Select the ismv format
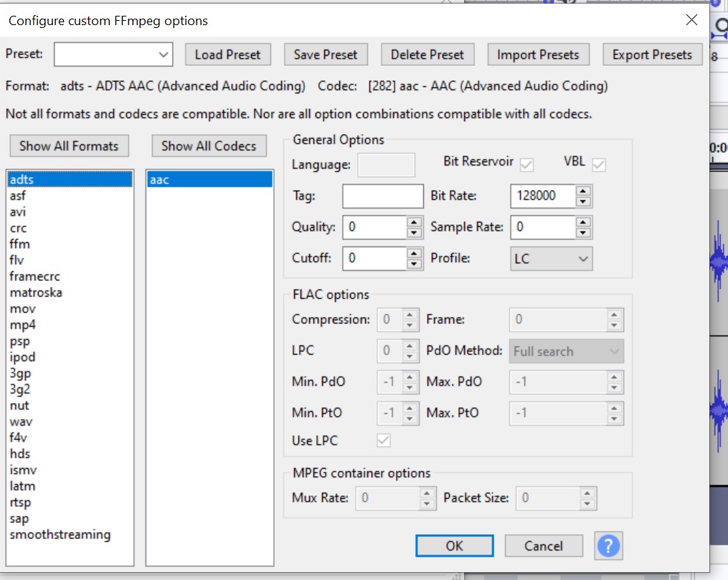The image size is (728, 580). coord(70,470)
